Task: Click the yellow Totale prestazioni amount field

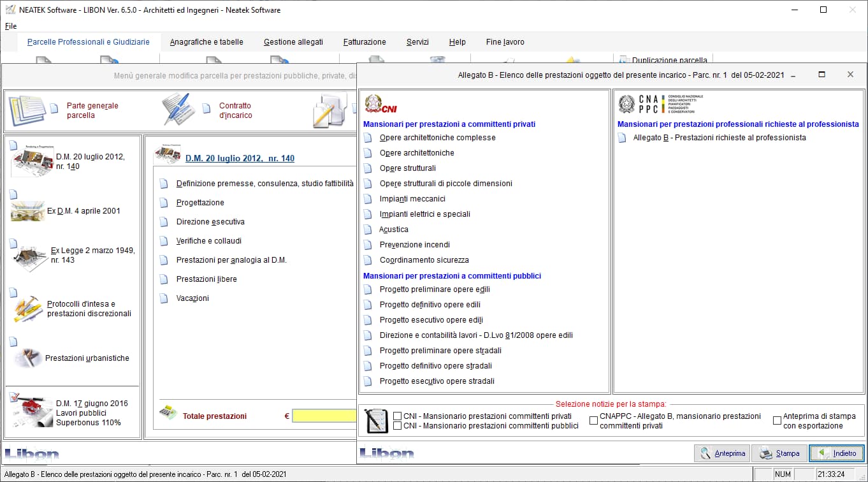Action: (x=324, y=416)
